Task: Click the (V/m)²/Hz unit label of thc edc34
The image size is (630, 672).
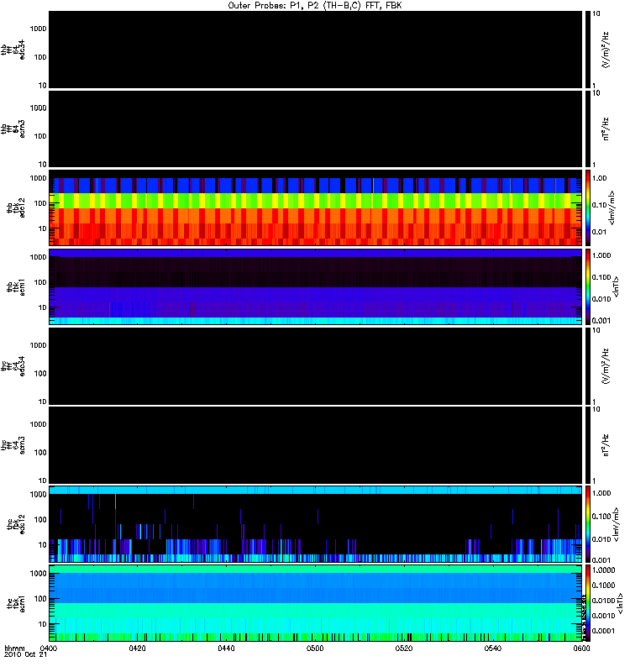Action: [605, 366]
